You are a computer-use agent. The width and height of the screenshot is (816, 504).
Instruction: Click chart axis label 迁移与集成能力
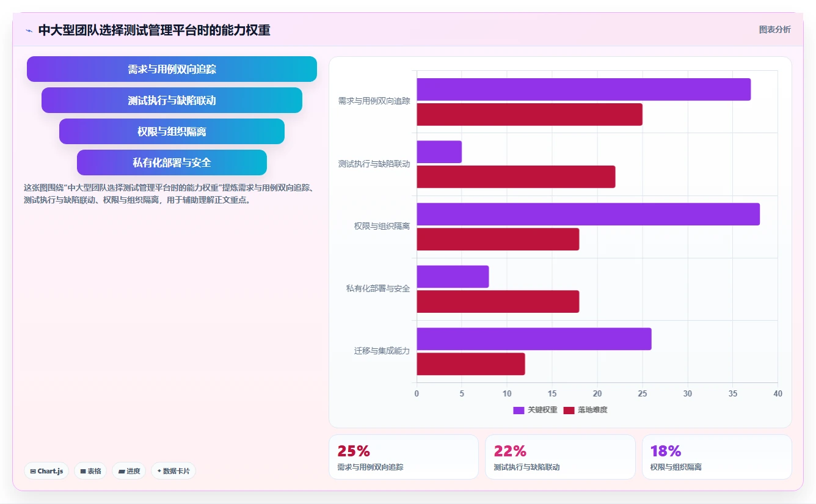point(382,351)
